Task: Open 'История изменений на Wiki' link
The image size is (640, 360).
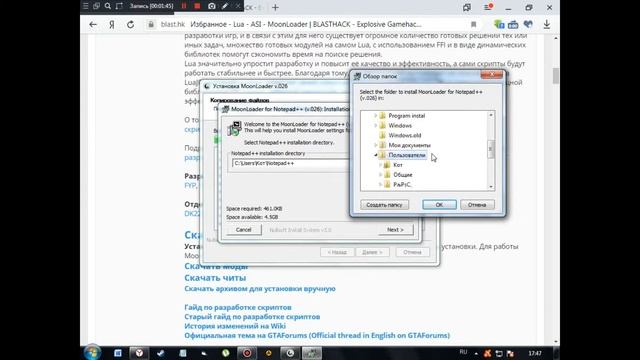Action: pyautogui.click(x=235, y=326)
